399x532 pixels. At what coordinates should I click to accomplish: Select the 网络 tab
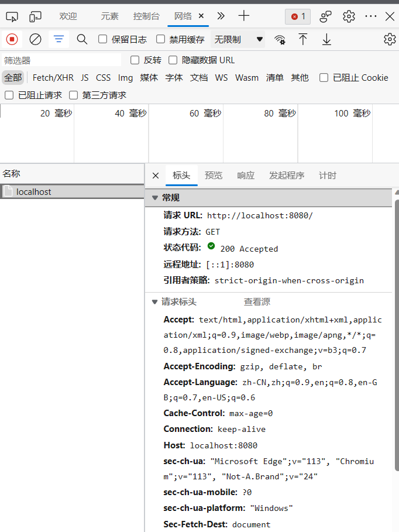pos(183,16)
